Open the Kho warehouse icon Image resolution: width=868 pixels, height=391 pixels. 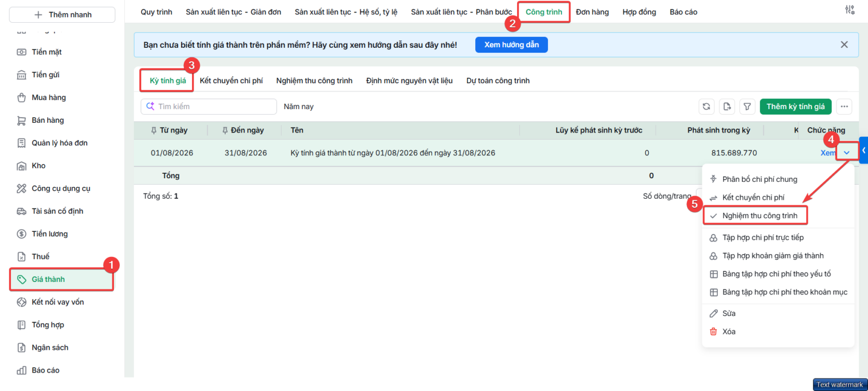click(x=22, y=166)
